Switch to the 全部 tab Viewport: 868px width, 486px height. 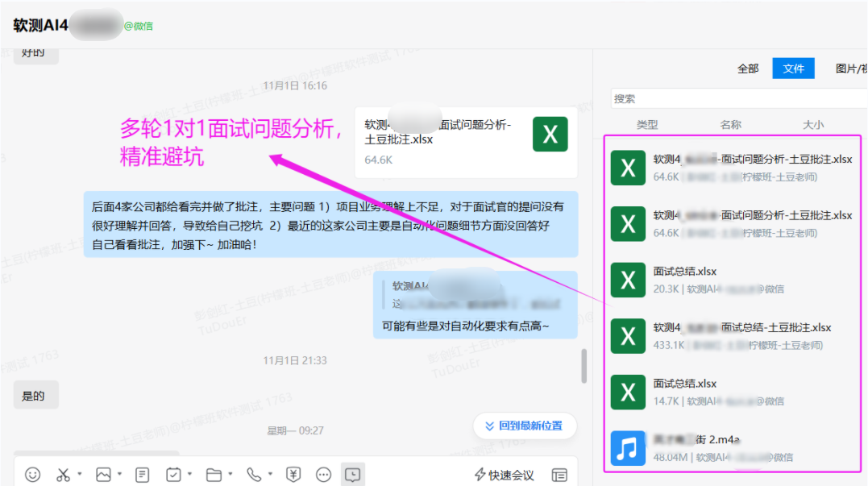tap(748, 69)
